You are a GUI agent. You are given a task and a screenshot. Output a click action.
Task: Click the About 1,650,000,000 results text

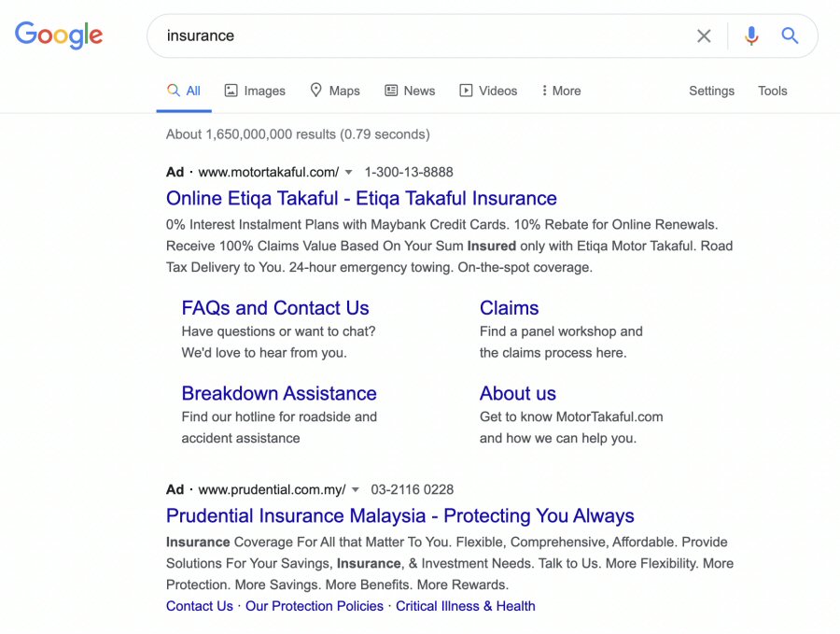tap(298, 134)
